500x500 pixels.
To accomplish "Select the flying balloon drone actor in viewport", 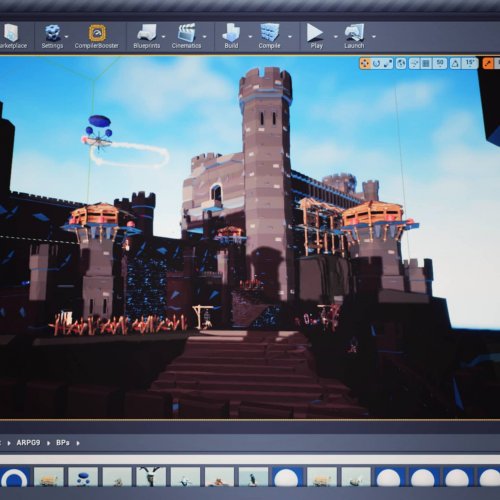I will point(98,132).
